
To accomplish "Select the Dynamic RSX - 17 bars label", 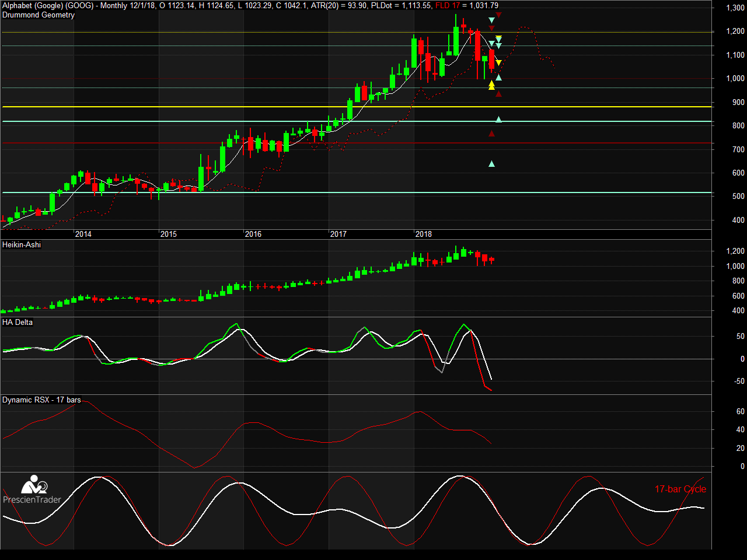I will click(41, 400).
